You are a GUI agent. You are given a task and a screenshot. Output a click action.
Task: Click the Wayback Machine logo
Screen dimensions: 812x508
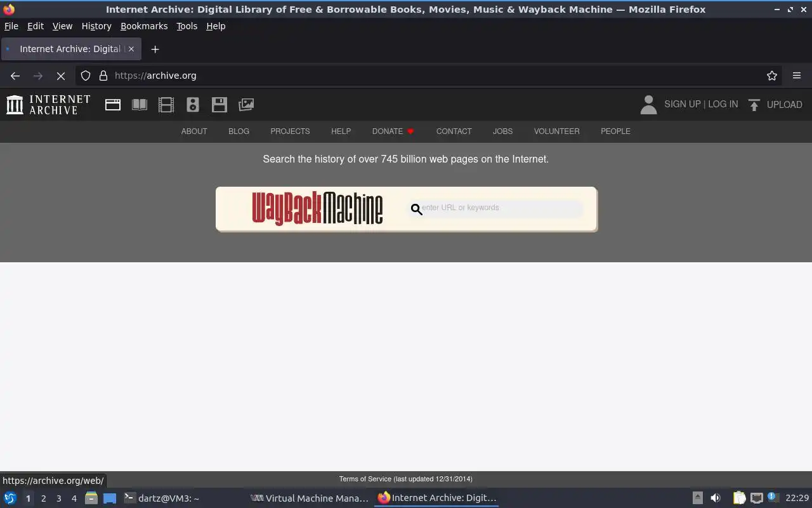[317, 208]
